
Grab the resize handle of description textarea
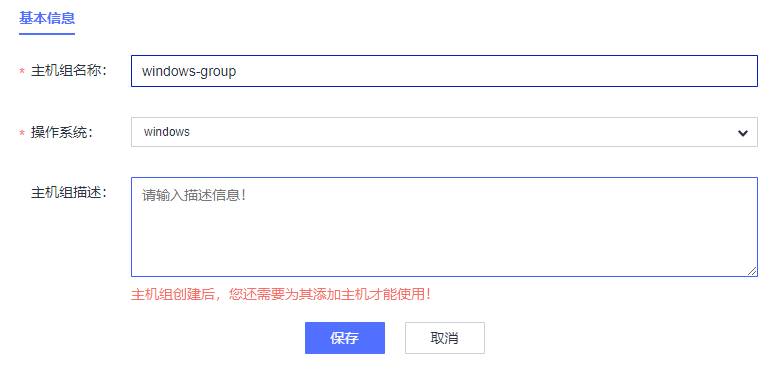point(752,271)
